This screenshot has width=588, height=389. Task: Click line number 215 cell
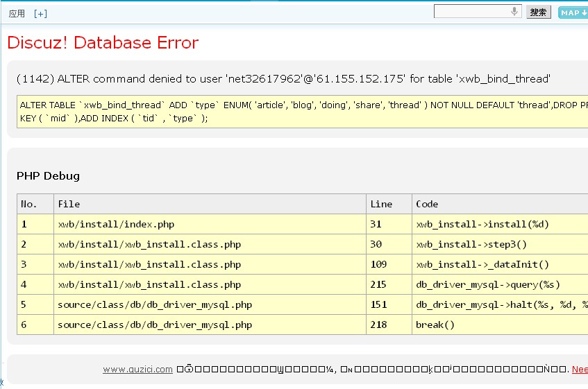pos(389,284)
